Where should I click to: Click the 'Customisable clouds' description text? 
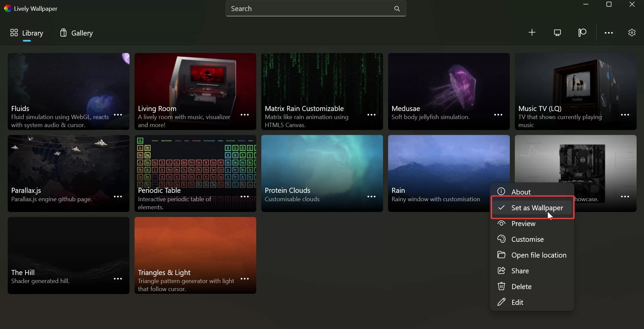(292, 199)
